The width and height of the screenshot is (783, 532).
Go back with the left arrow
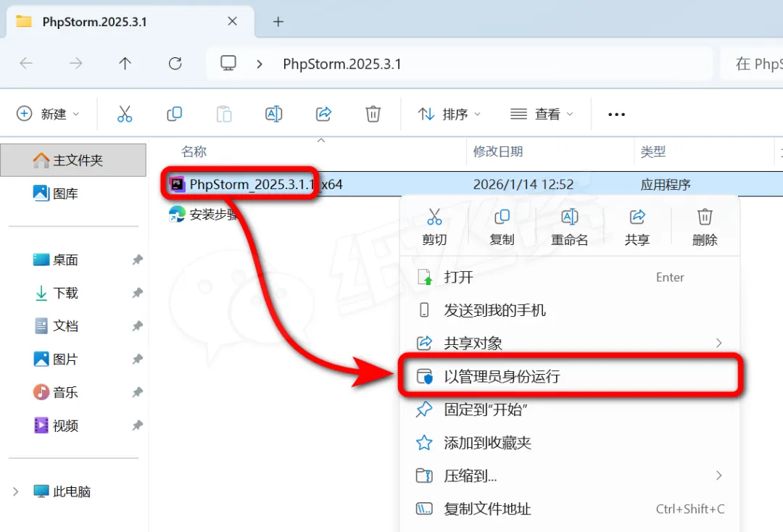26,63
